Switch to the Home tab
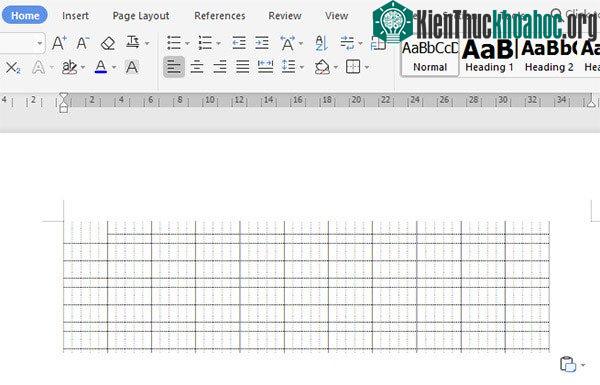600x385 pixels. pos(25,15)
